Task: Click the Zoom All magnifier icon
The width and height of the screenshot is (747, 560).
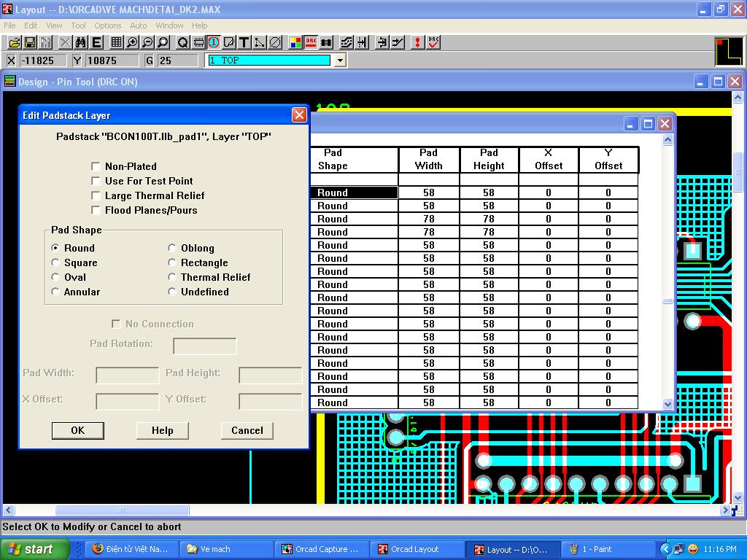Action: click(163, 43)
